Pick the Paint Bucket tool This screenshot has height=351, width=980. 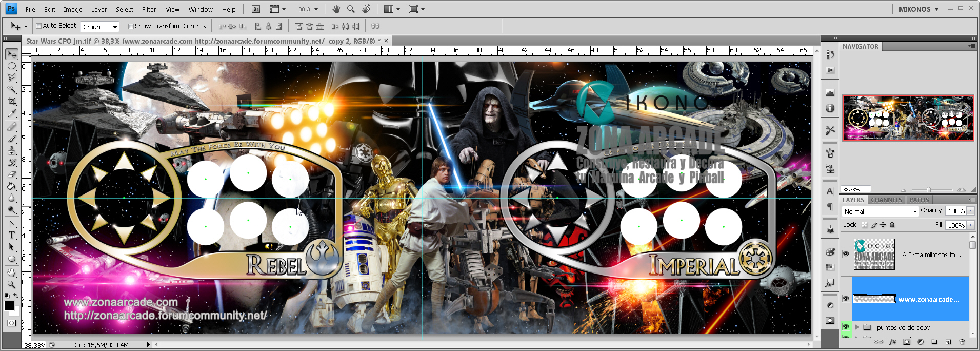(12, 186)
